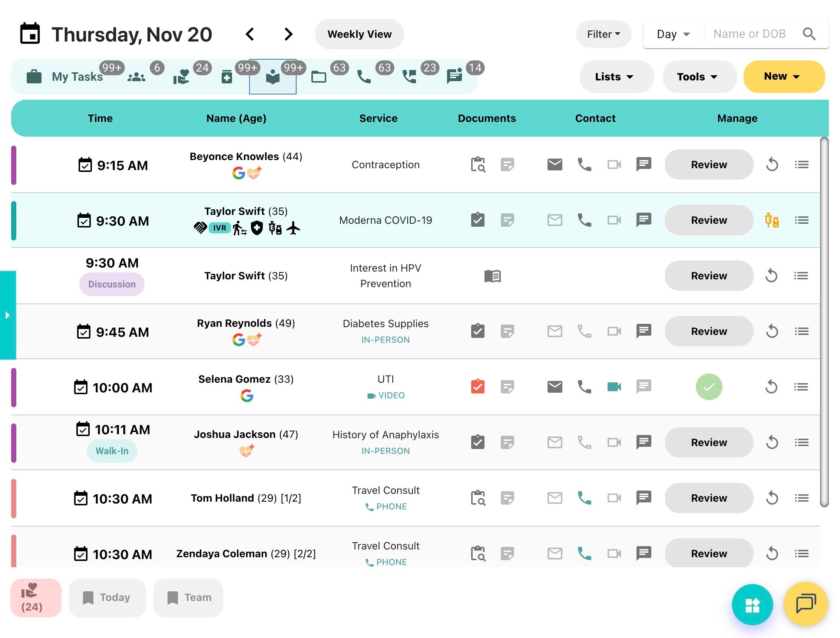The image size is (840, 638).
Task: Click video call icon for Selena Gomez
Action: pos(614,387)
